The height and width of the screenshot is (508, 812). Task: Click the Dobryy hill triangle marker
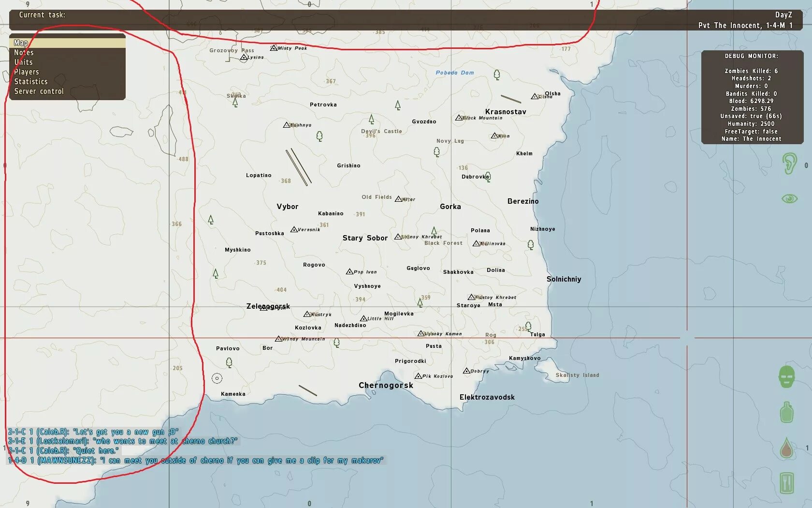click(466, 371)
